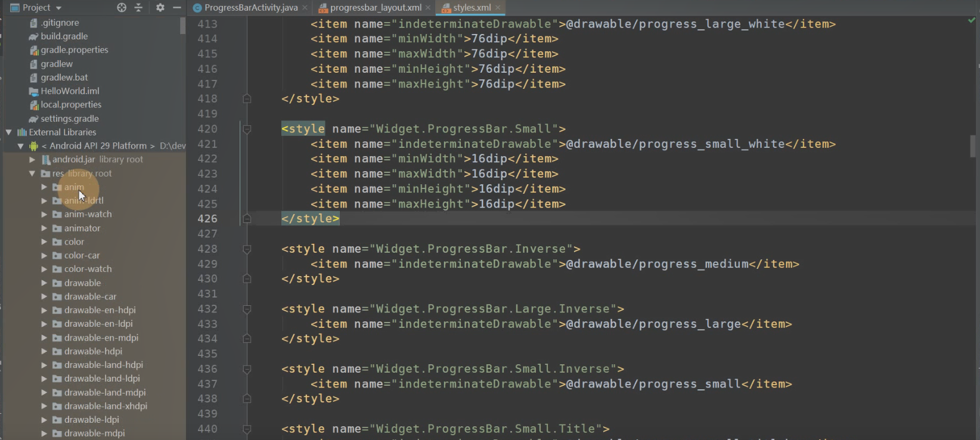The image size is (980, 440).
Task: Click build.gradle file icon
Action: click(x=34, y=36)
